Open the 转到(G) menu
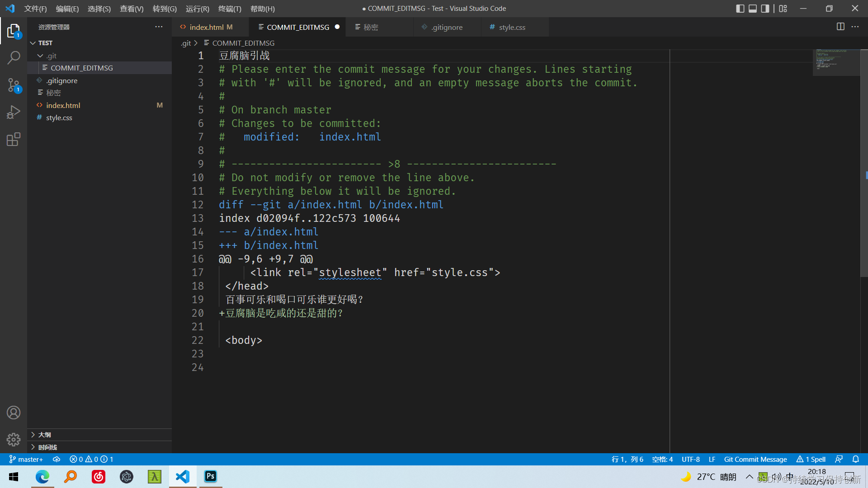The width and height of the screenshot is (868, 488). click(165, 9)
